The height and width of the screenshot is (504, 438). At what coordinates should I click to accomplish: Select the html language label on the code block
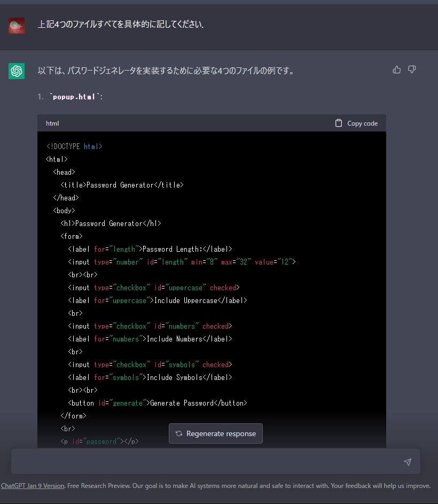pos(52,123)
